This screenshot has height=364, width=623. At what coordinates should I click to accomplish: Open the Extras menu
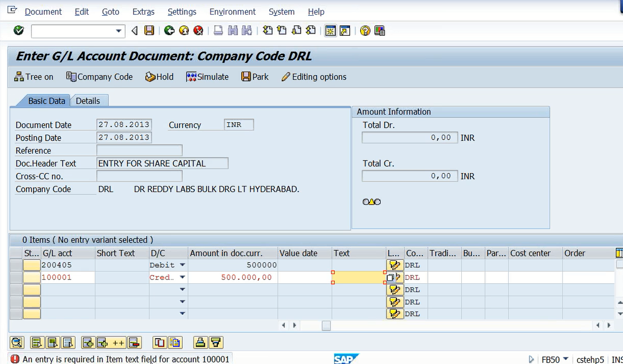tap(143, 12)
